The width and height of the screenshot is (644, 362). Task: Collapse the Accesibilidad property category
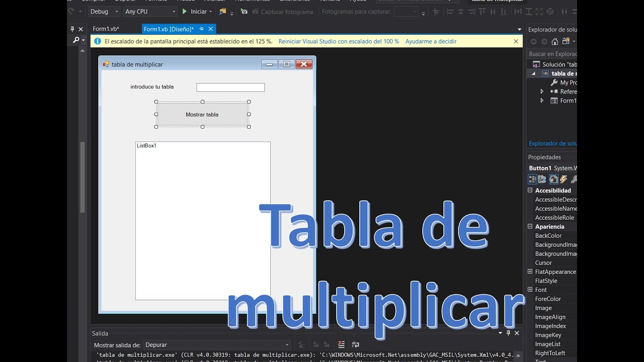(x=530, y=191)
